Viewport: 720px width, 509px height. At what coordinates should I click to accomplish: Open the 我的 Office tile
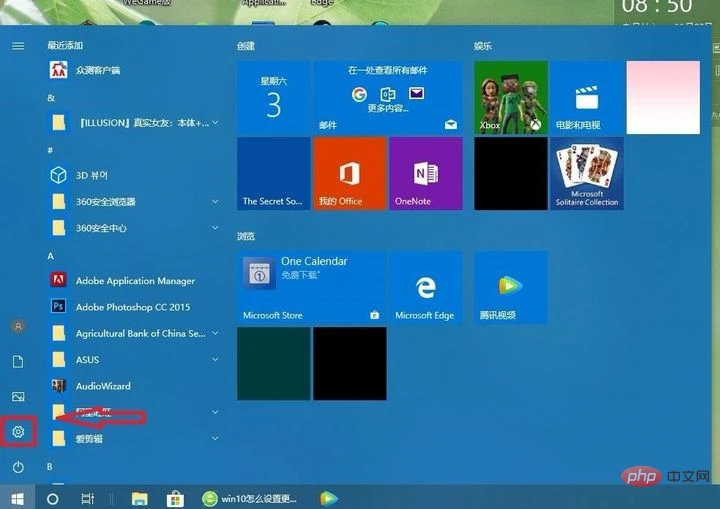(x=349, y=174)
